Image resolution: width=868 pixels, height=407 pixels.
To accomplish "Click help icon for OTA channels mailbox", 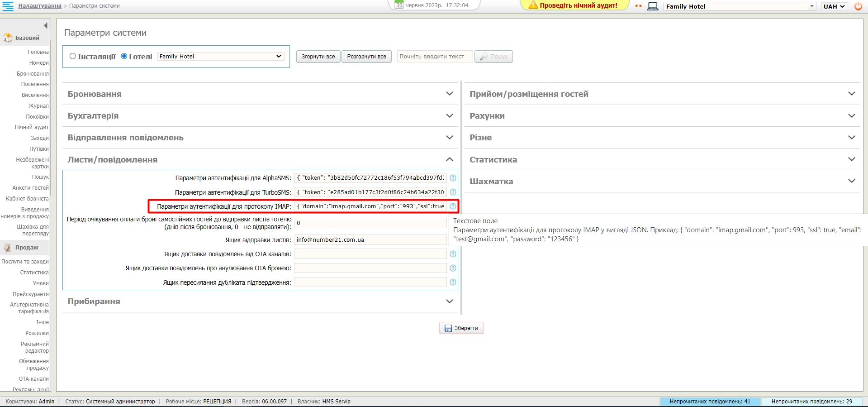I will [x=453, y=254].
